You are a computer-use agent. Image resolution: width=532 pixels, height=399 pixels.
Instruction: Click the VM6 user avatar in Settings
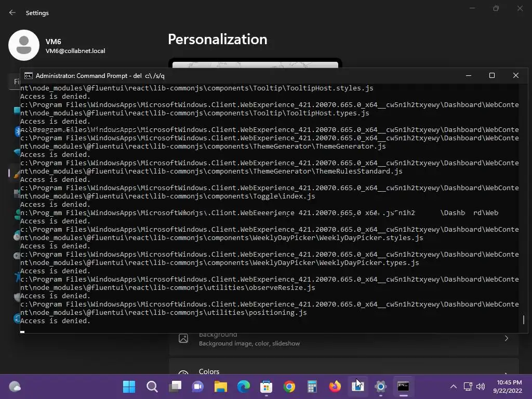pyautogui.click(x=24, y=45)
